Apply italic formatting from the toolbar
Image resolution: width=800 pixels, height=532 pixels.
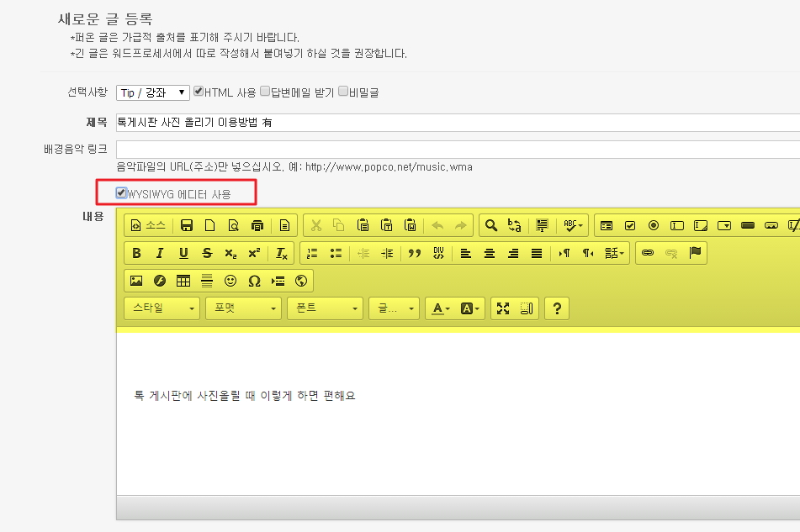coord(160,253)
